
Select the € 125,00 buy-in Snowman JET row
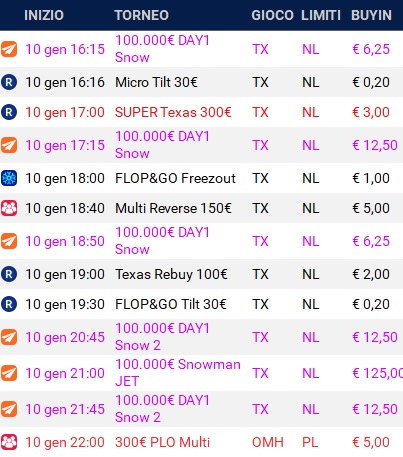201,373
